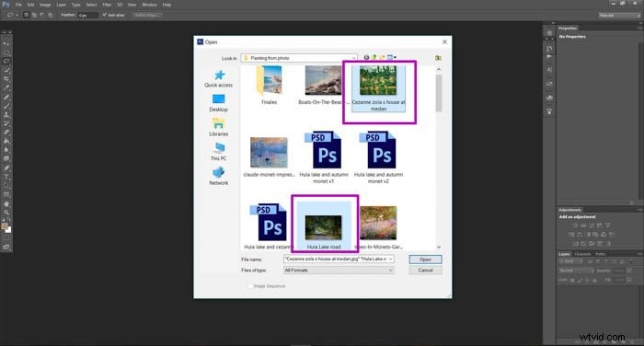Viewport: 644px width, 346px height.
Task: Open This PC in places bar
Action: [219, 152]
